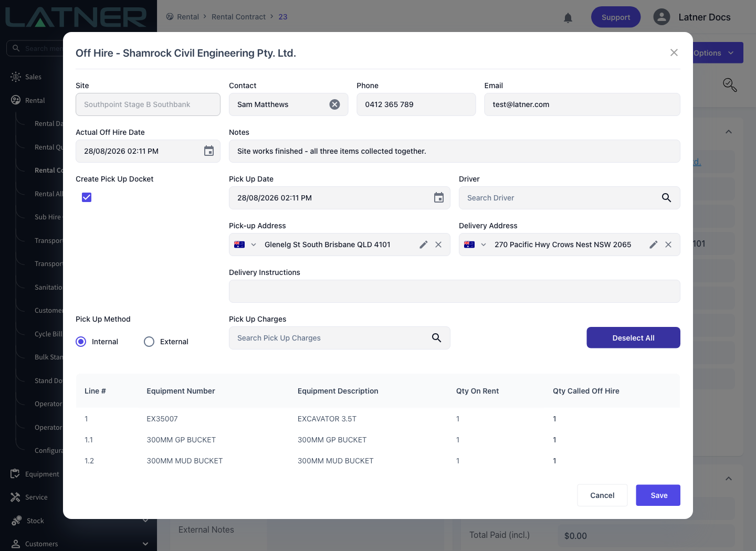Go to Cycle Bill sidebar item
The width and height of the screenshot is (756, 551).
pos(48,334)
